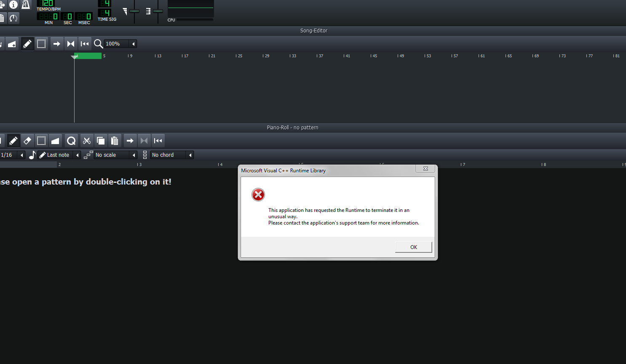The width and height of the screenshot is (626, 364).
Task: Select the eraser tool in Piano-Roll
Action: tap(27, 141)
